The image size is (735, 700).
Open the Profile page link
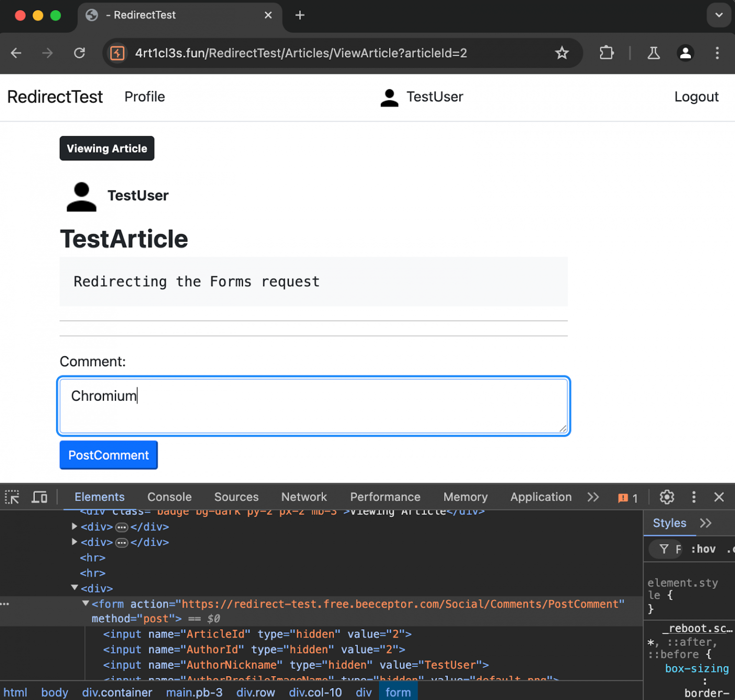(x=145, y=97)
